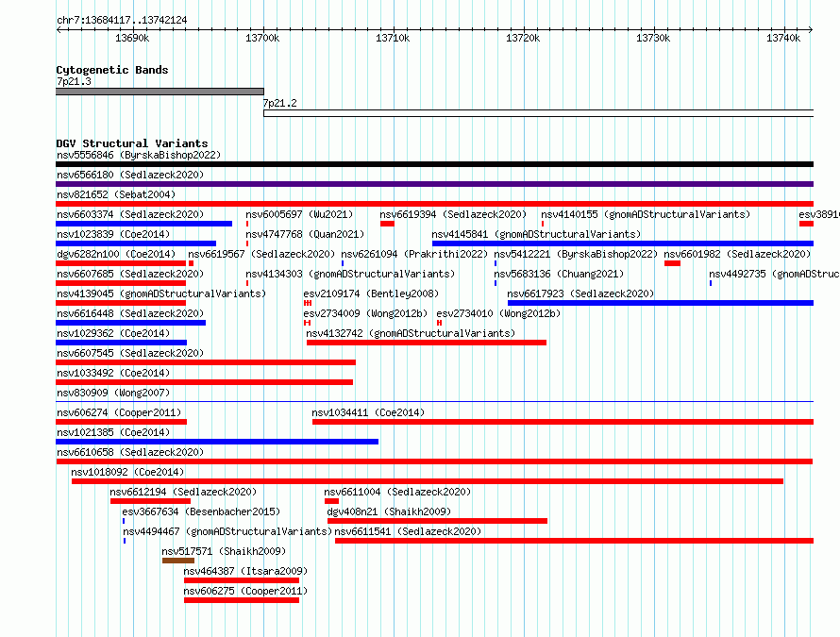Select the nsv517571 (Shaikh2009) label
This screenshot has width=840, height=637.
[x=224, y=552]
